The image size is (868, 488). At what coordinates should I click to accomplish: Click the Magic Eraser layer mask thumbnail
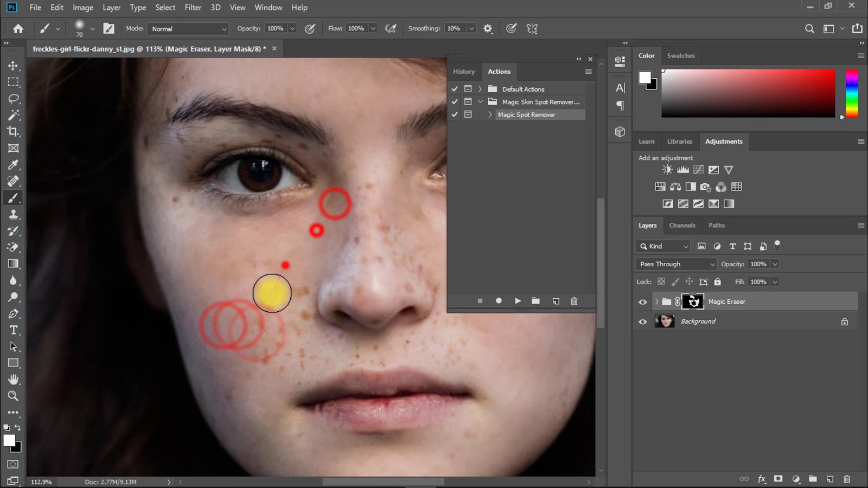click(693, 301)
